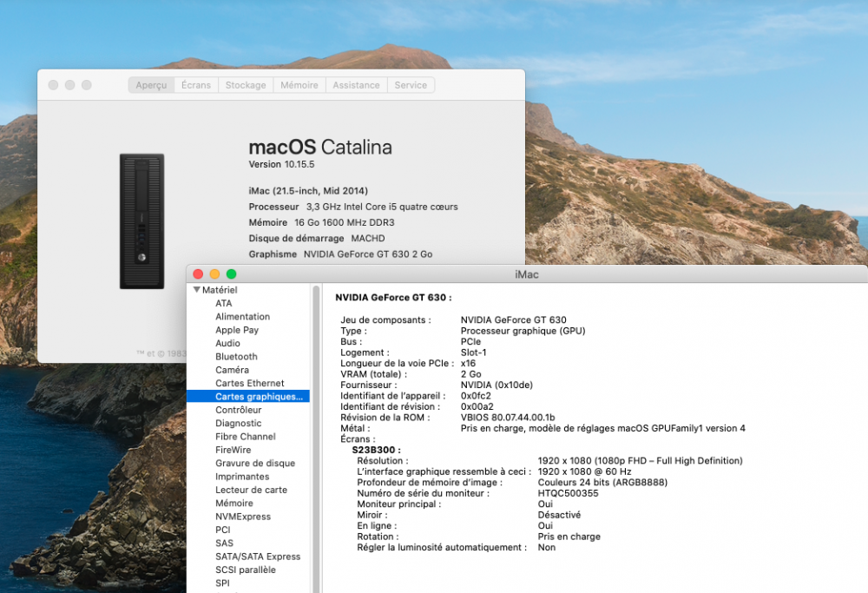Image resolution: width=868 pixels, height=593 pixels.
Task: Click the Miroir Désactivé value
Action: point(559,515)
